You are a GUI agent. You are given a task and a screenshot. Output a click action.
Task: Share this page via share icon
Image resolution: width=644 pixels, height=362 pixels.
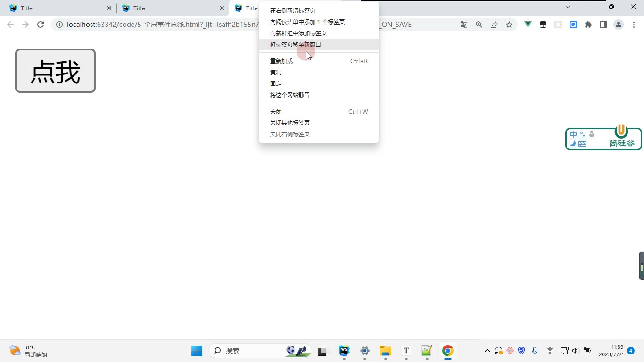(x=494, y=25)
